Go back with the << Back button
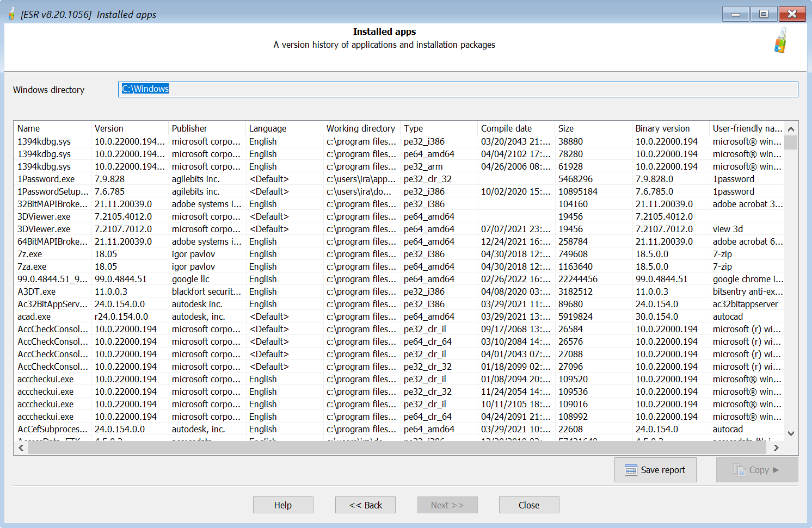Screen dimensions: 812x528 coord(365,505)
